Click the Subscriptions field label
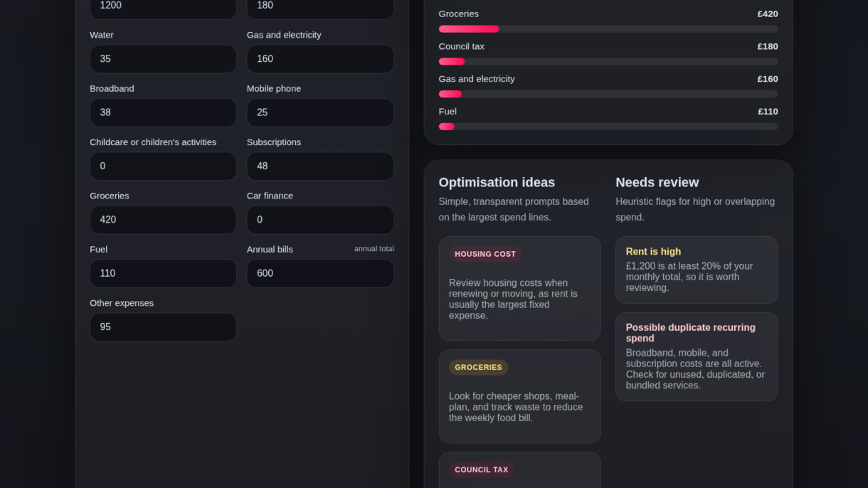Viewport: 868px width, 488px height. pyautogui.click(x=274, y=142)
